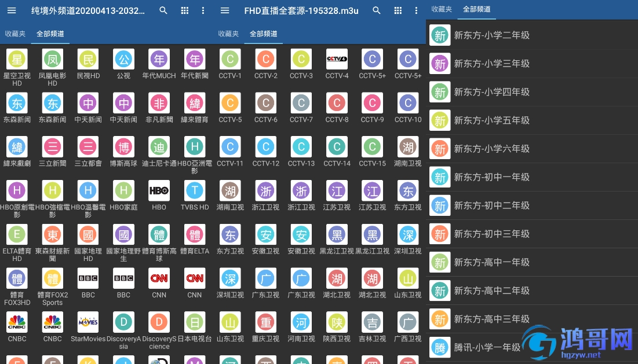The height and width of the screenshot is (364, 638).
Task: Open the 重庆卫视 channel
Action: coord(266,327)
